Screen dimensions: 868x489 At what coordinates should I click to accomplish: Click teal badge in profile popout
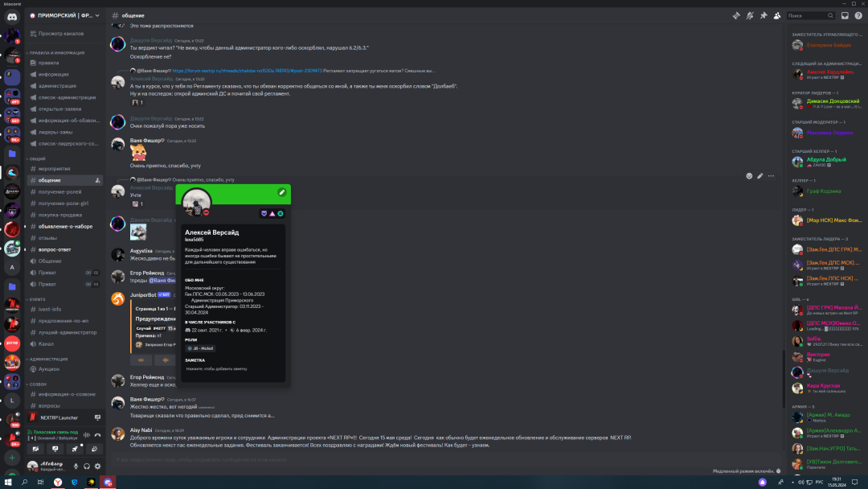click(280, 213)
